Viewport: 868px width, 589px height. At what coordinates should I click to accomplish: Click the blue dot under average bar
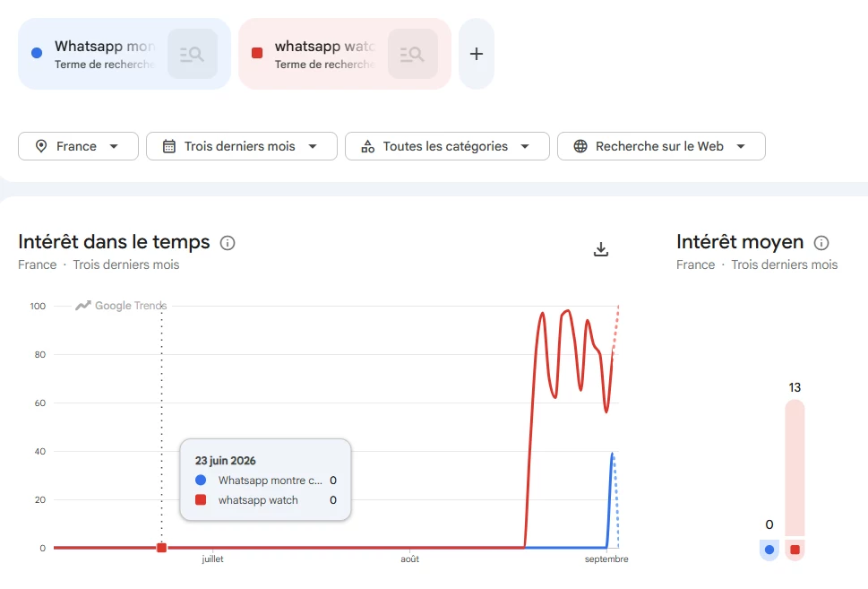(769, 550)
